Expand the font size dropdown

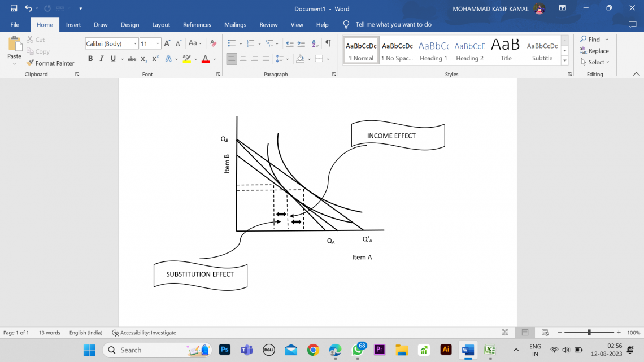(158, 44)
